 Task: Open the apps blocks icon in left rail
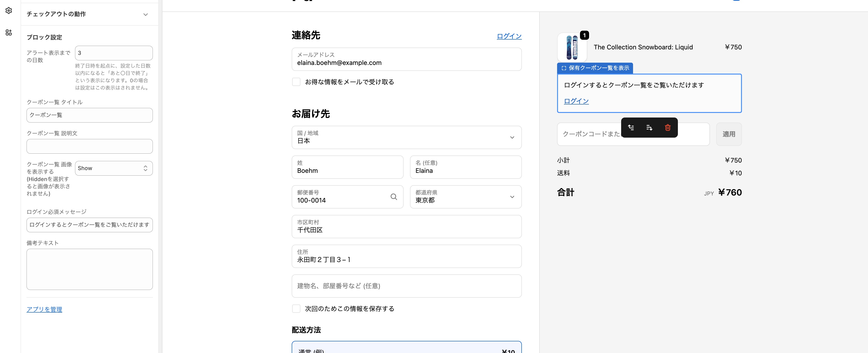pyautogui.click(x=9, y=33)
